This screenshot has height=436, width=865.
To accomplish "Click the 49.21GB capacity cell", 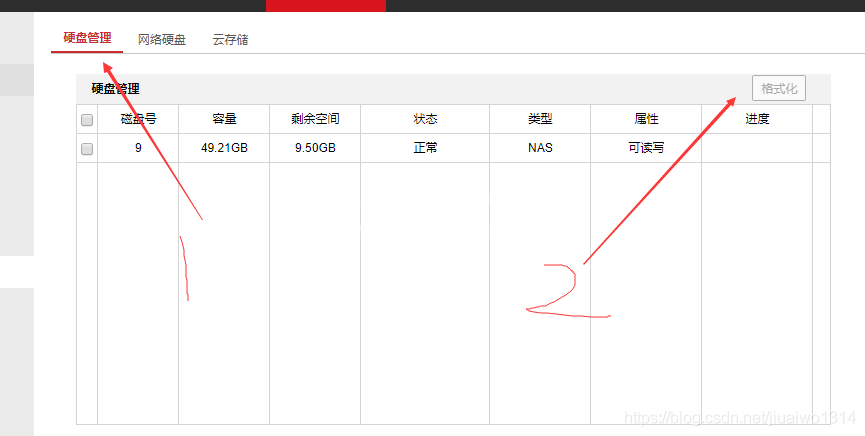I will (224, 148).
